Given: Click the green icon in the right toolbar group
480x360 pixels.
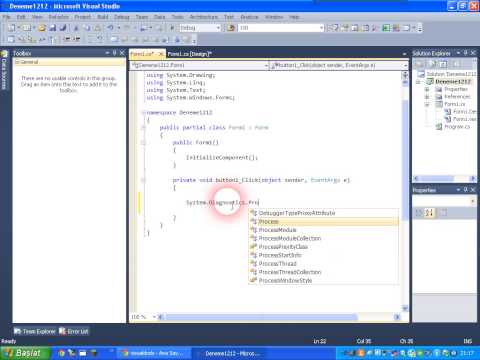Looking at the screenshot, I should point(386,28).
